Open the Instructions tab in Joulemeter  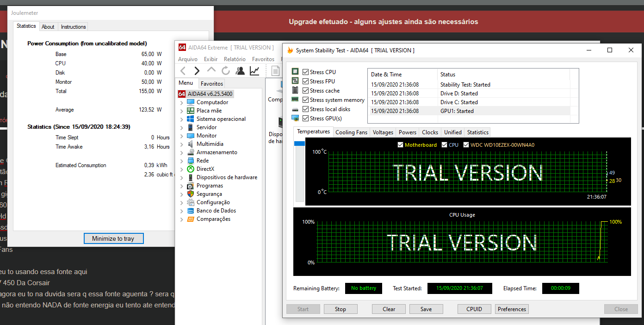pos(74,27)
